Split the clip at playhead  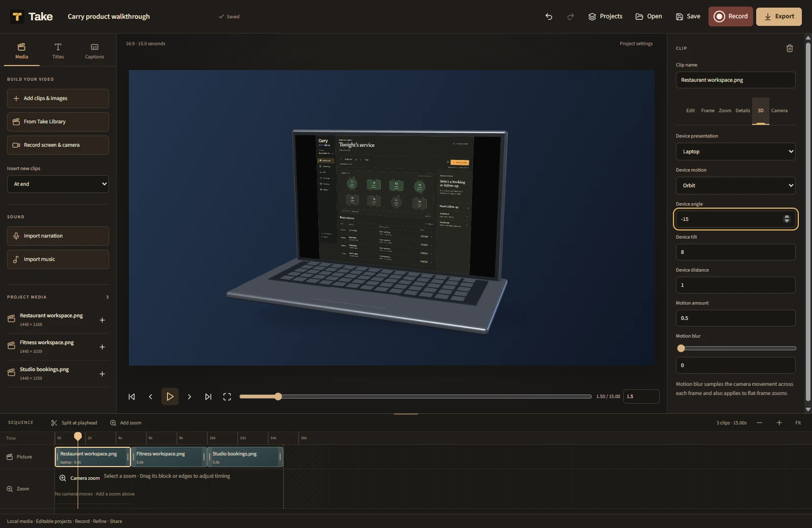point(74,422)
